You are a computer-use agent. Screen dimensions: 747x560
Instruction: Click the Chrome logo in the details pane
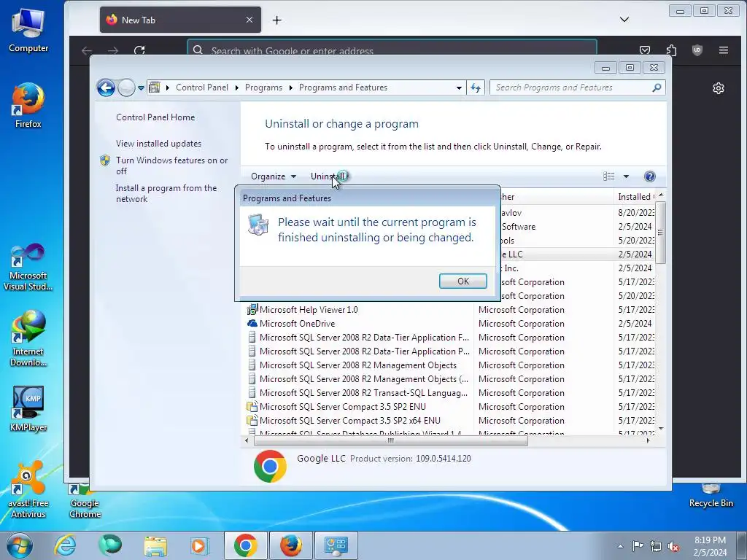(270, 466)
